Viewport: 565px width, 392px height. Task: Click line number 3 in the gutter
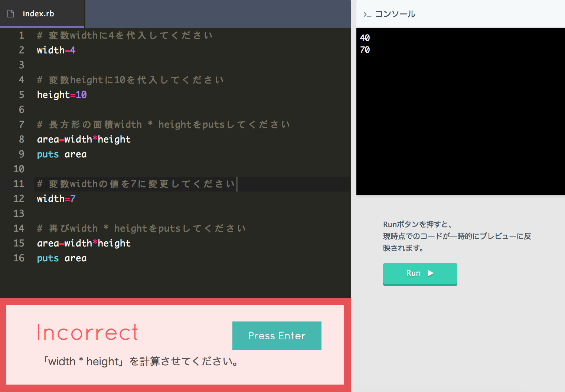pyautogui.click(x=22, y=65)
